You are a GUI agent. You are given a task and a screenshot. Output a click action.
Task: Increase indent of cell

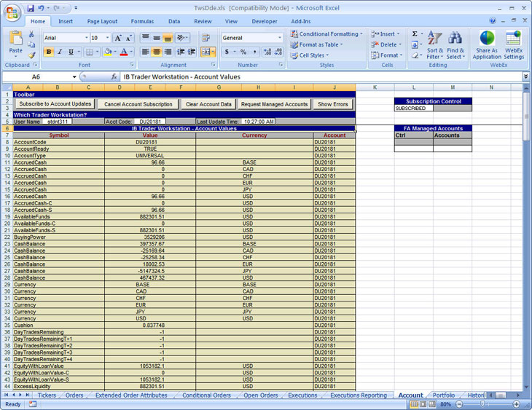[x=192, y=52]
